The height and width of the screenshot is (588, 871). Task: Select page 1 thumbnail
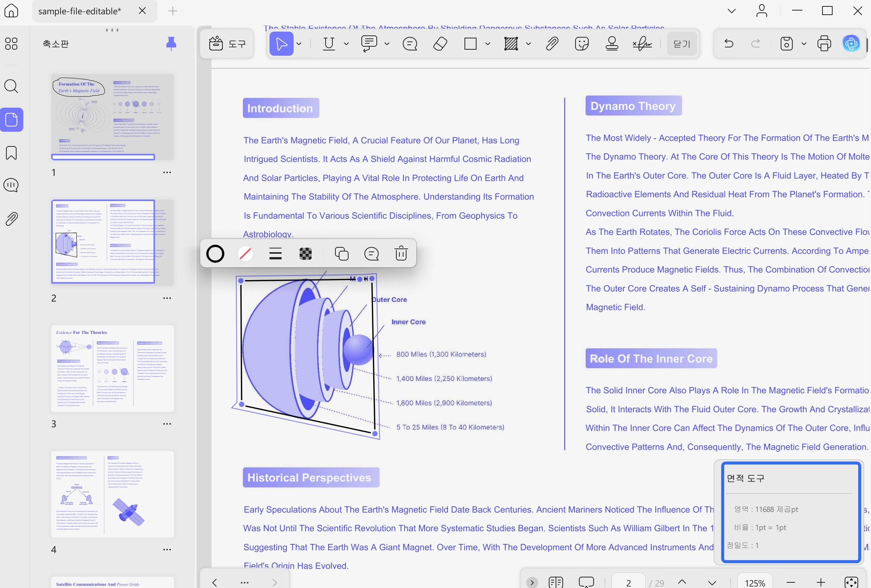coord(113,117)
